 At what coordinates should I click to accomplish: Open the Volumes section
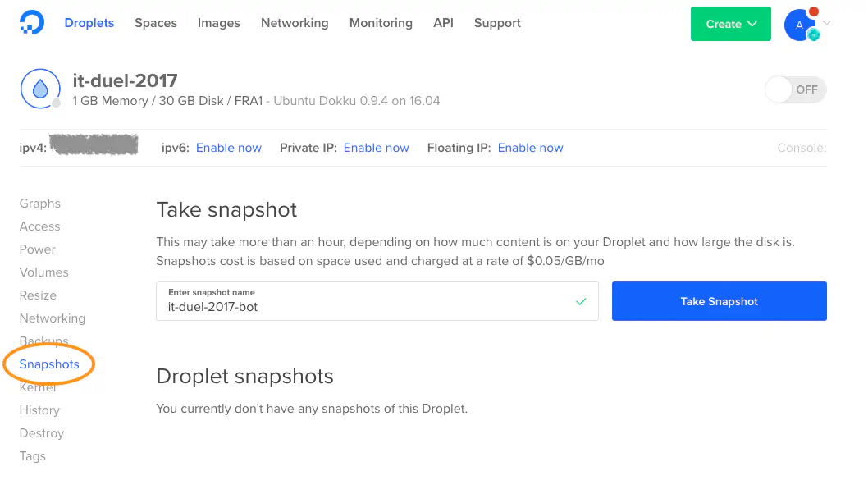(44, 272)
